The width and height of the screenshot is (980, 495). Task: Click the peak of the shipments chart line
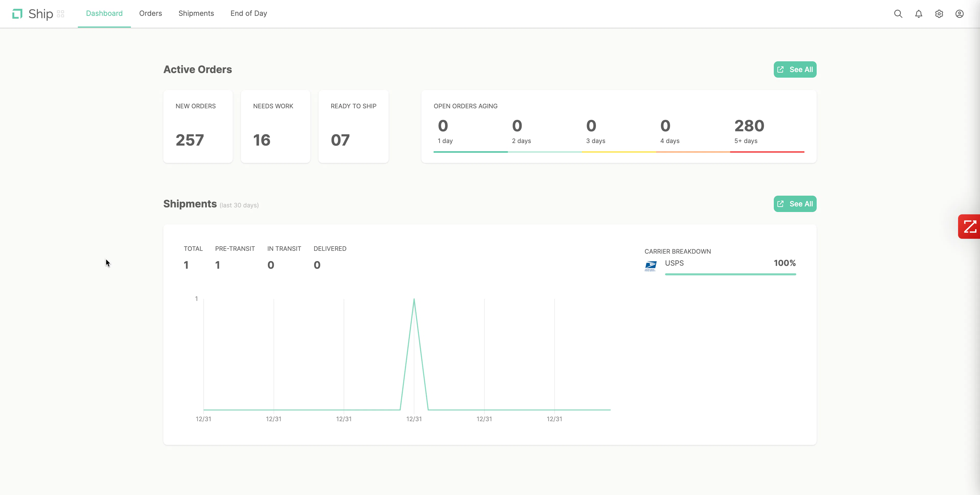414,299
